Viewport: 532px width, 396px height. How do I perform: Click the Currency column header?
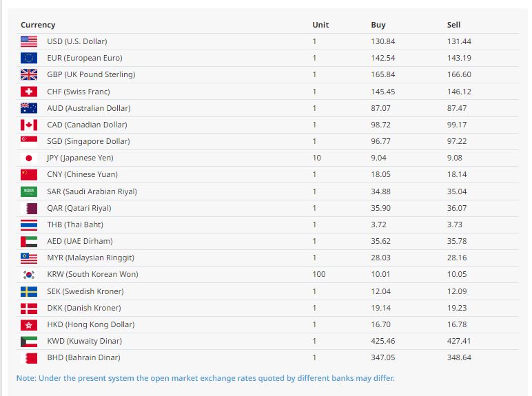tap(38, 25)
